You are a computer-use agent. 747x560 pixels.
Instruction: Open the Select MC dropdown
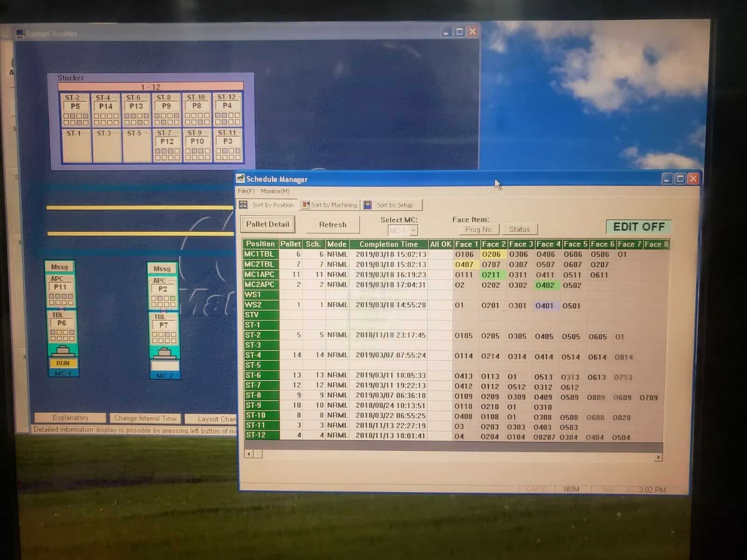click(413, 231)
